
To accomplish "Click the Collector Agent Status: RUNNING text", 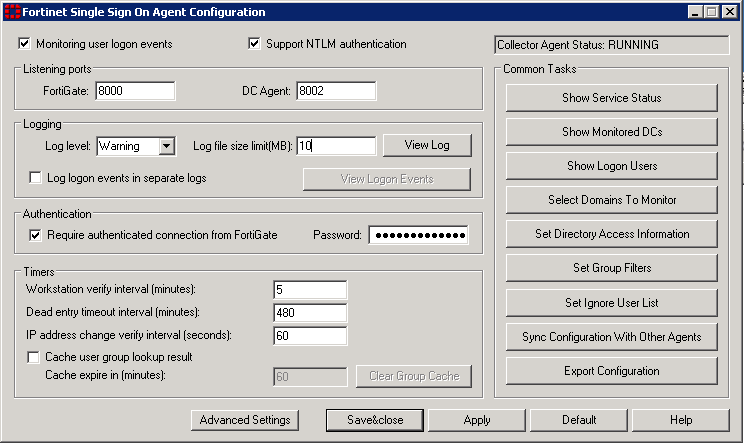I will pyautogui.click(x=577, y=45).
